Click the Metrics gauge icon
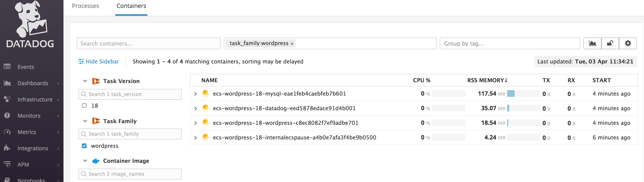The height and width of the screenshot is (182, 644). coord(7,132)
